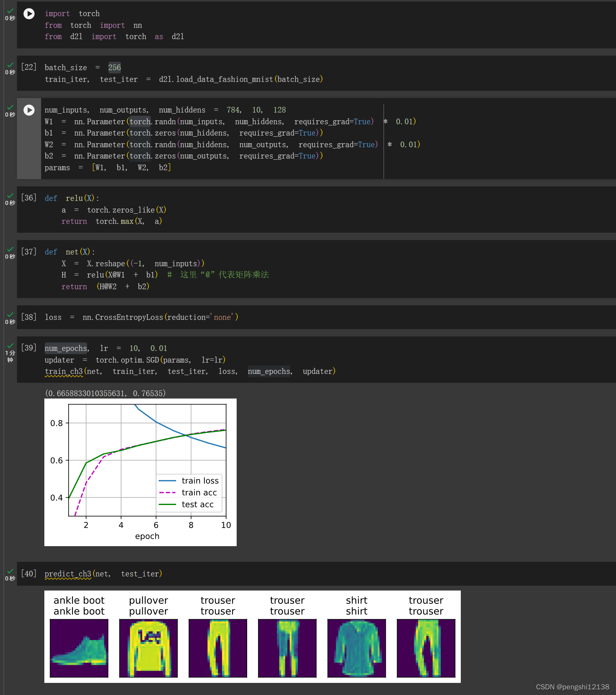Click the 'epoch' axis label on plot
The height and width of the screenshot is (695, 616).
147,536
